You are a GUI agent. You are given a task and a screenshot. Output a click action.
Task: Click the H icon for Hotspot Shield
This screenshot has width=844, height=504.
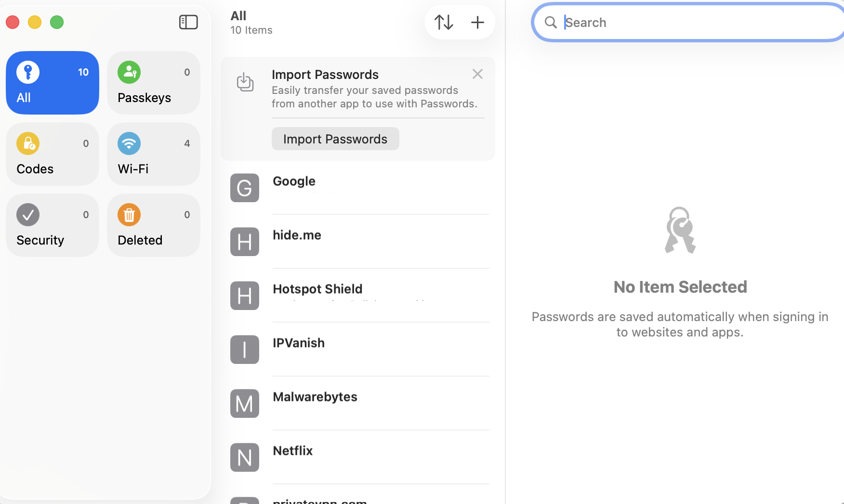pyautogui.click(x=245, y=296)
